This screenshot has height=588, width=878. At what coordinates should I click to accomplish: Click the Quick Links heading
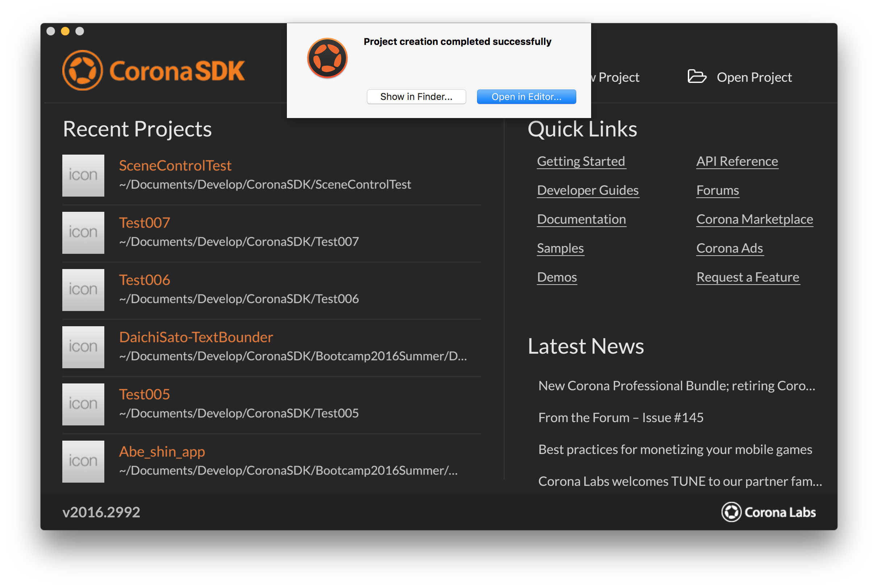click(x=582, y=129)
